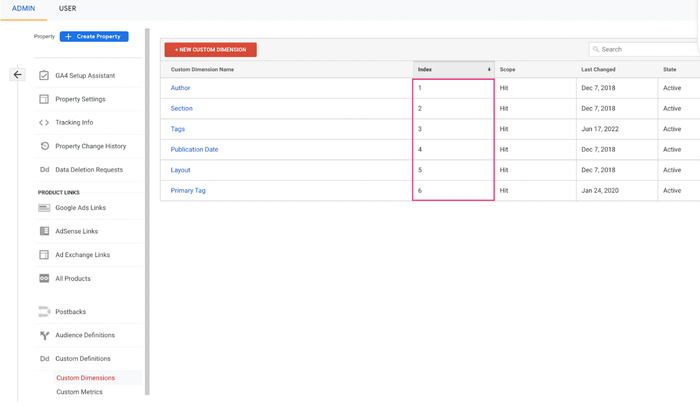This screenshot has height=415, width=700.
Task: Click the Tracking Info code icon
Action: pos(44,123)
